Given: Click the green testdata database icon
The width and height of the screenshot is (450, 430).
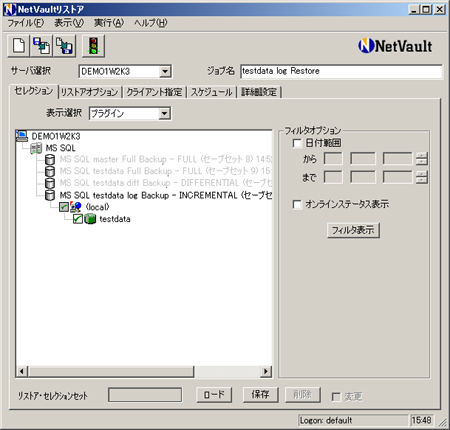Looking at the screenshot, I should [90, 219].
